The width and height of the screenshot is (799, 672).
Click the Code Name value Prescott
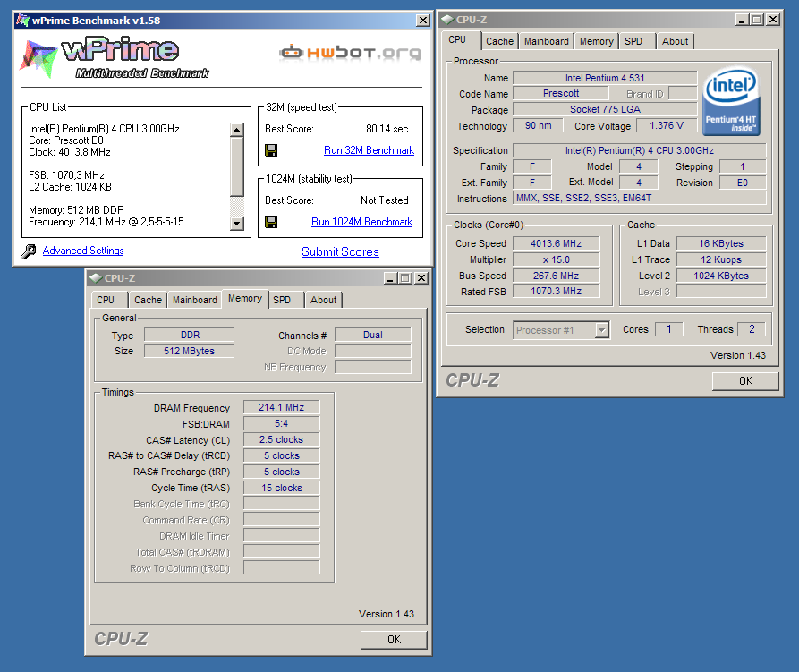(560, 93)
